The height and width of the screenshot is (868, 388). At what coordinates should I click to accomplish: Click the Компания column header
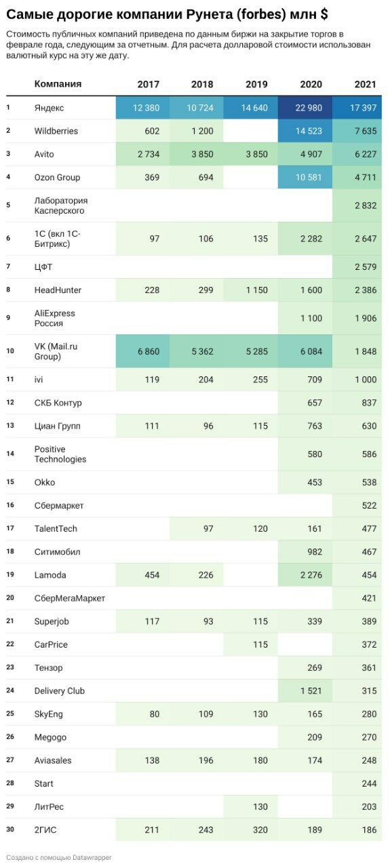pyautogui.click(x=58, y=84)
